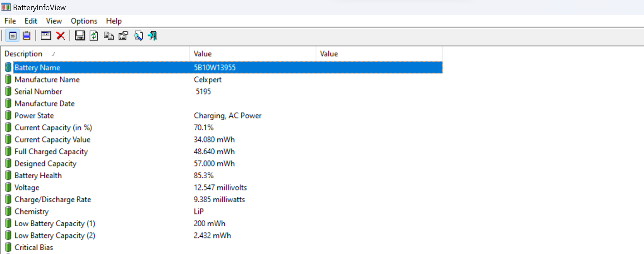This screenshot has width=644, height=254.
Task: Open Properties via toolbar properties icon
Action: coord(123,36)
